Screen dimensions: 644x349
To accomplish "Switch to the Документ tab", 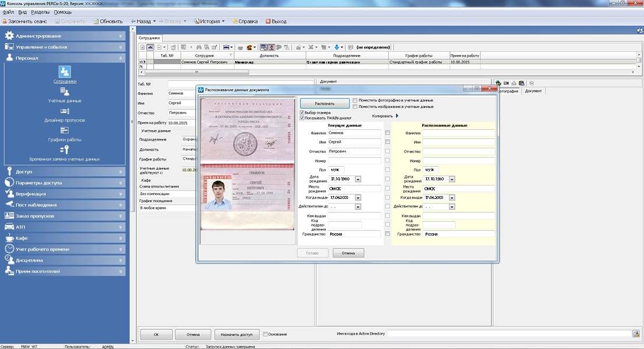I will [x=533, y=91].
